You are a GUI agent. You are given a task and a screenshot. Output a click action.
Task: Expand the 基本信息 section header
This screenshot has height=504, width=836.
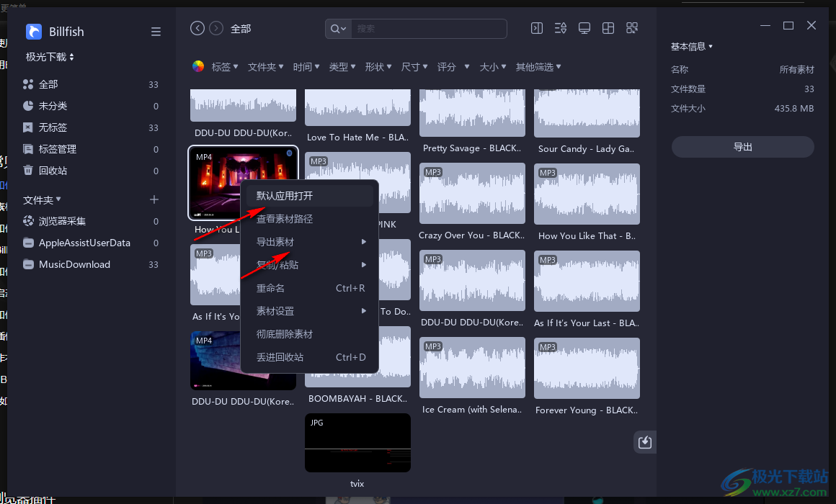coord(690,46)
